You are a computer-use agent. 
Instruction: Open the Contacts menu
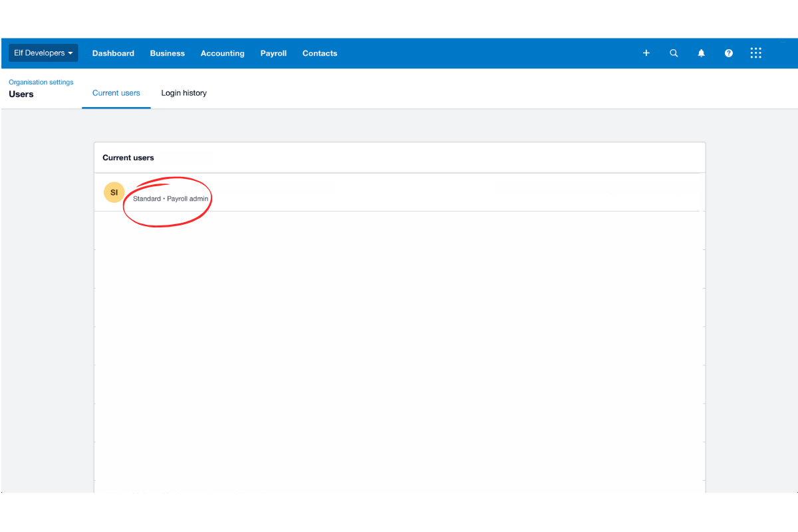319,53
